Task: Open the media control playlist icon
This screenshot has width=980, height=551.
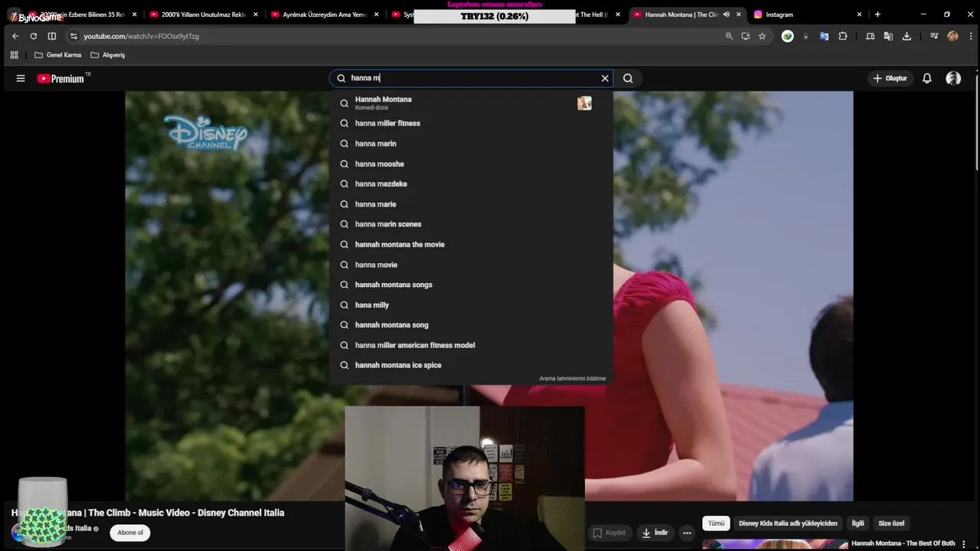Action: [x=934, y=36]
